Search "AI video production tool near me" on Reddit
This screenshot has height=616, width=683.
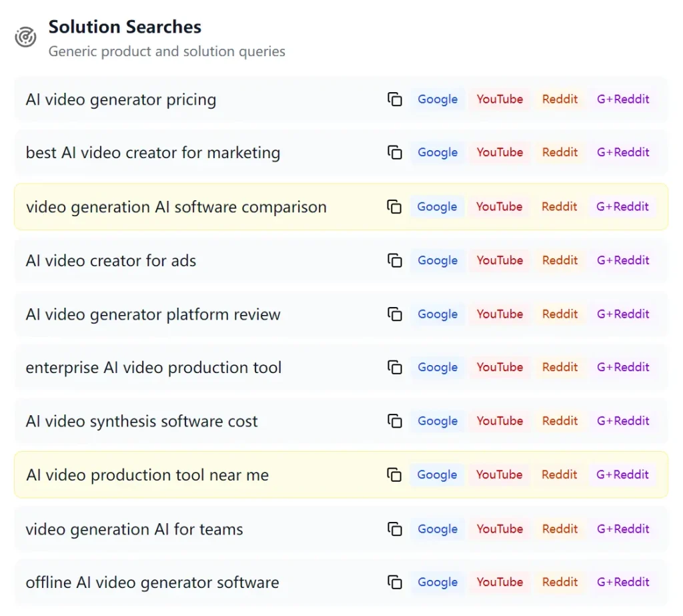[x=559, y=475]
